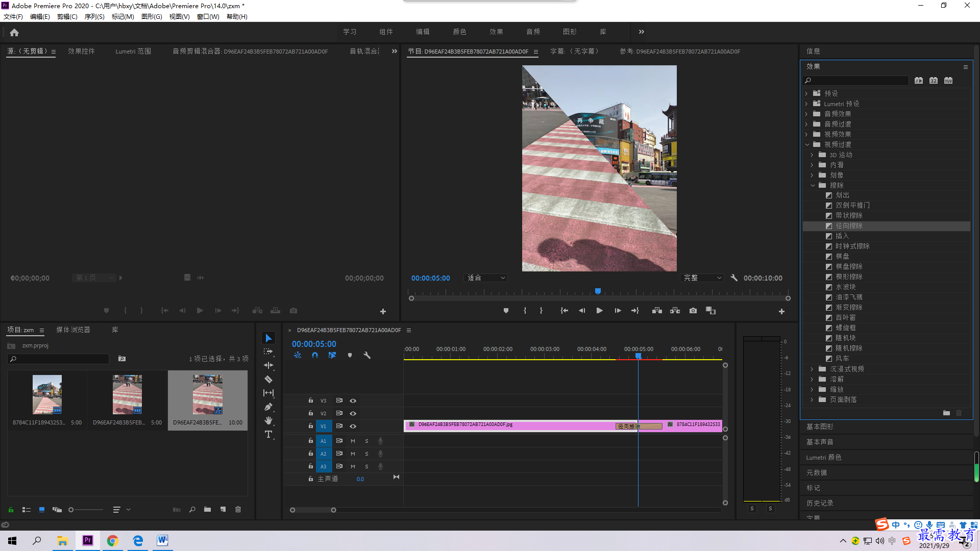Open the 媒体浏览器 tab
The height and width of the screenshot is (551, 980).
(x=73, y=330)
